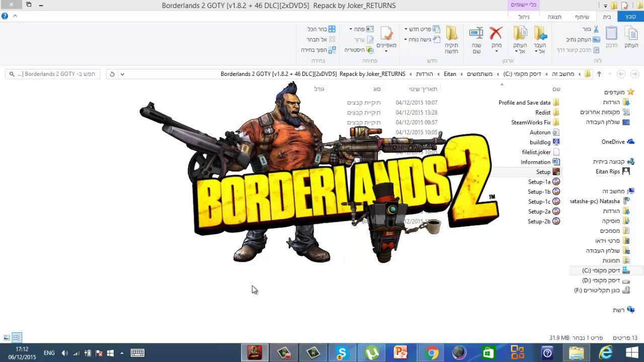The height and width of the screenshot is (362, 644).
Task: Open the Windows Store taskbar icon
Action: (489, 353)
